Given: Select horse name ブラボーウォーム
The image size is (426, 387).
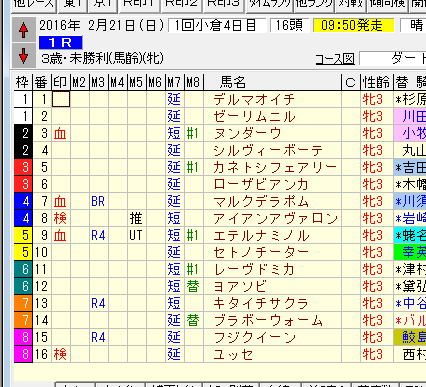Looking at the screenshot, I should point(268,320).
